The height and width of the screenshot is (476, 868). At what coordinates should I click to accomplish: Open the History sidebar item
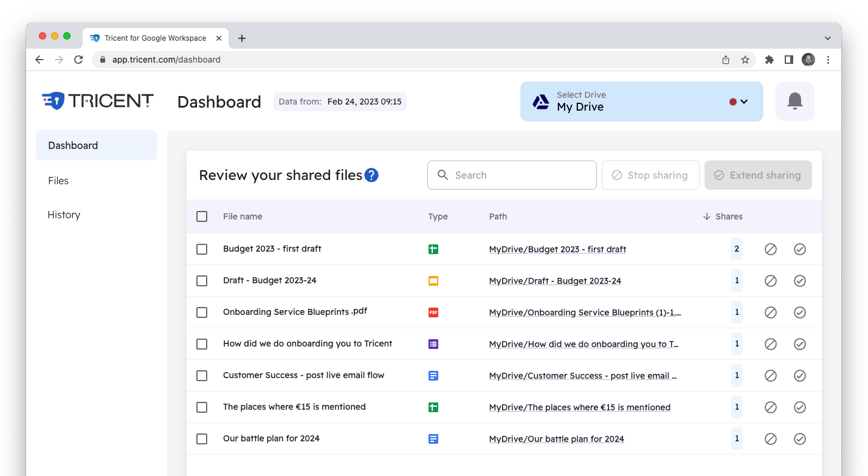(64, 215)
